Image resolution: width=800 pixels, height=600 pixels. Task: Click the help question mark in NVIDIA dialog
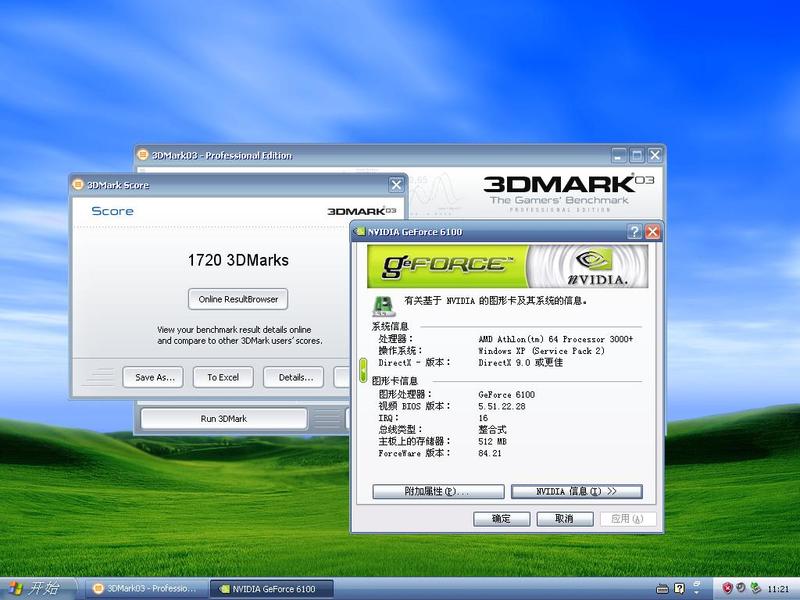634,232
